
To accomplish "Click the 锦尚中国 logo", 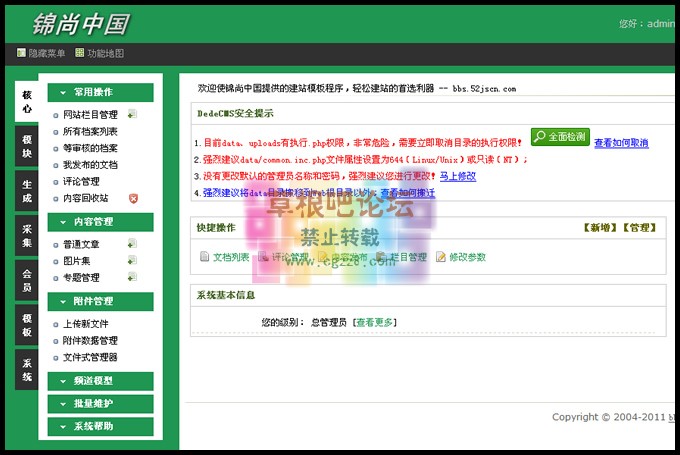I will click(81, 24).
